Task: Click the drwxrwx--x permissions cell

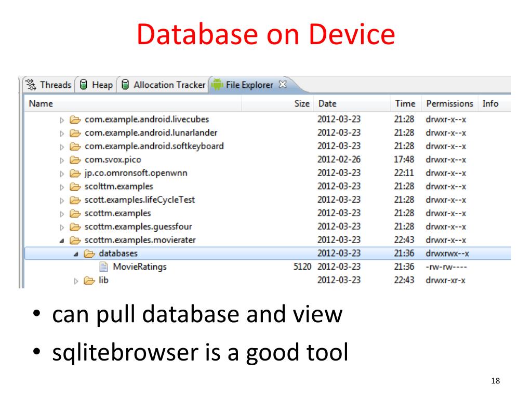Action: [x=447, y=254]
